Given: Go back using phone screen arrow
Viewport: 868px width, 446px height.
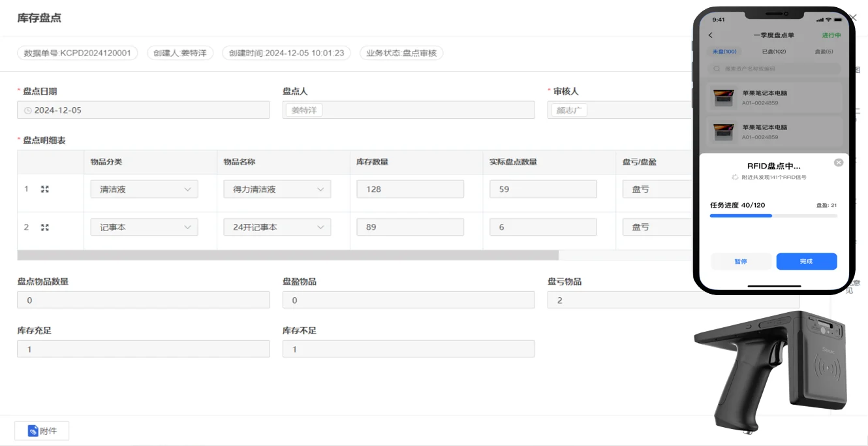Looking at the screenshot, I should pyautogui.click(x=711, y=35).
